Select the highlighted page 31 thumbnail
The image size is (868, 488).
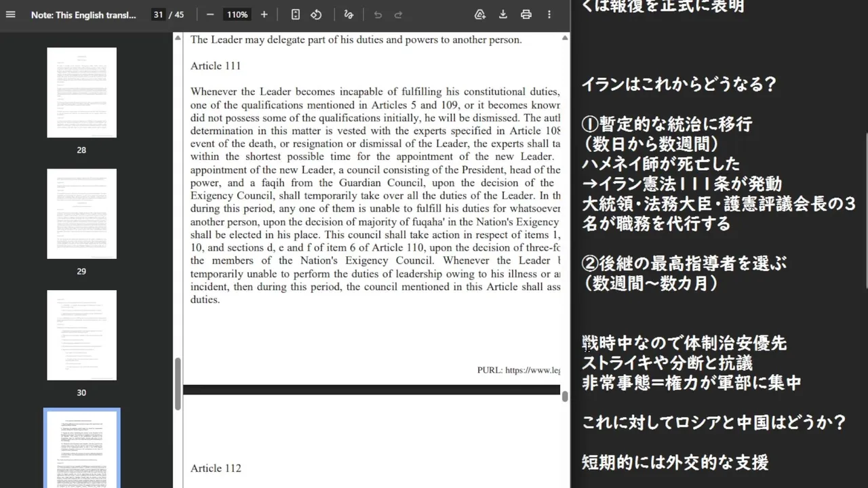[x=81, y=449]
